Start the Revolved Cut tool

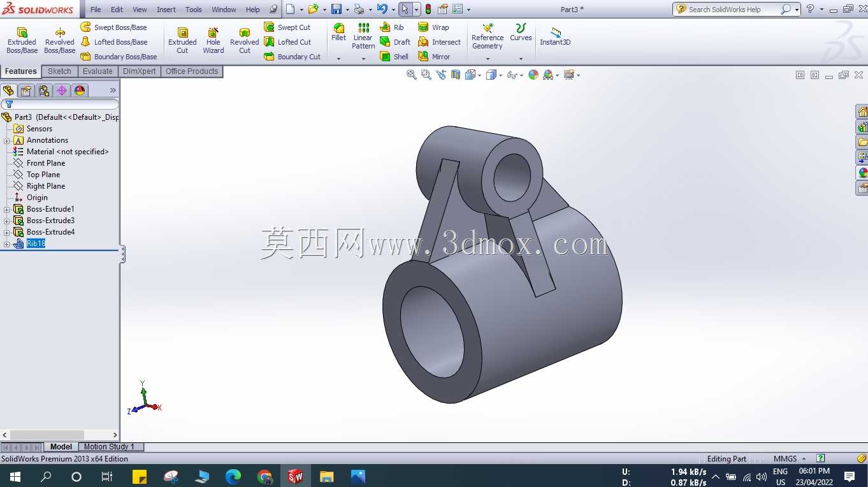point(245,41)
